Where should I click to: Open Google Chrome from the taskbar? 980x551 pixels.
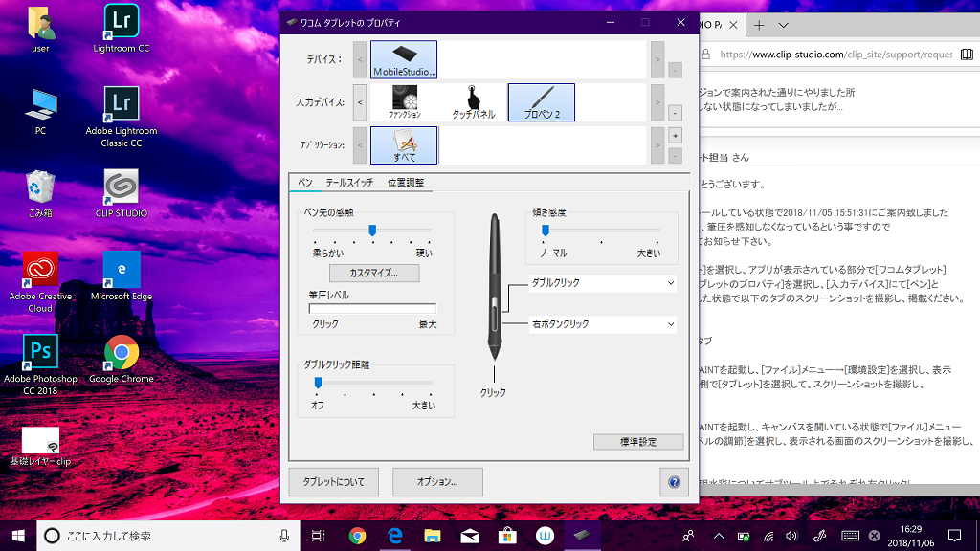pyautogui.click(x=358, y=536)
